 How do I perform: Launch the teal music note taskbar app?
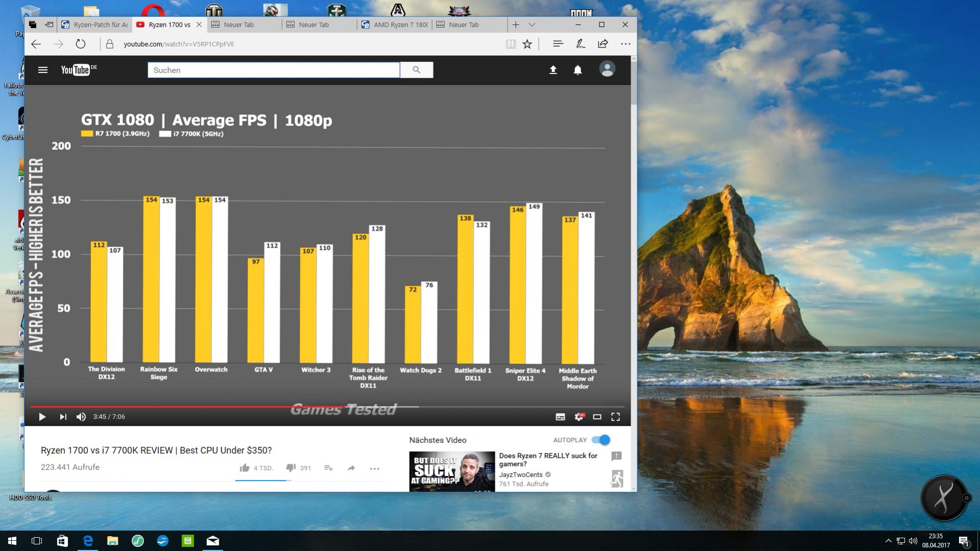138,541
